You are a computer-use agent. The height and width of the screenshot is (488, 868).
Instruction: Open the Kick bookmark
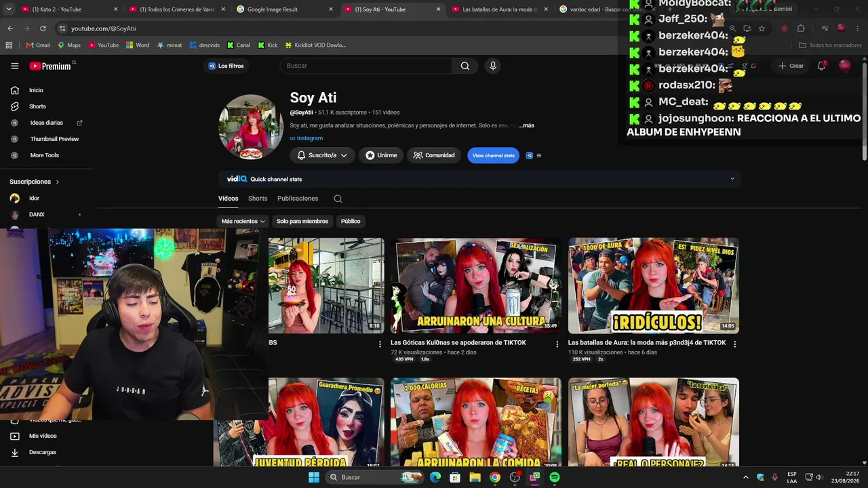(267, 45)
